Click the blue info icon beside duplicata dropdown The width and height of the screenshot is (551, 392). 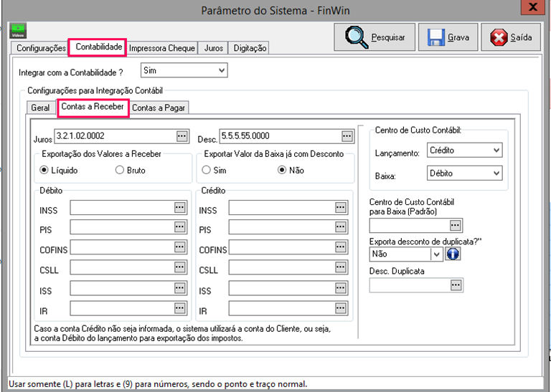453,254
